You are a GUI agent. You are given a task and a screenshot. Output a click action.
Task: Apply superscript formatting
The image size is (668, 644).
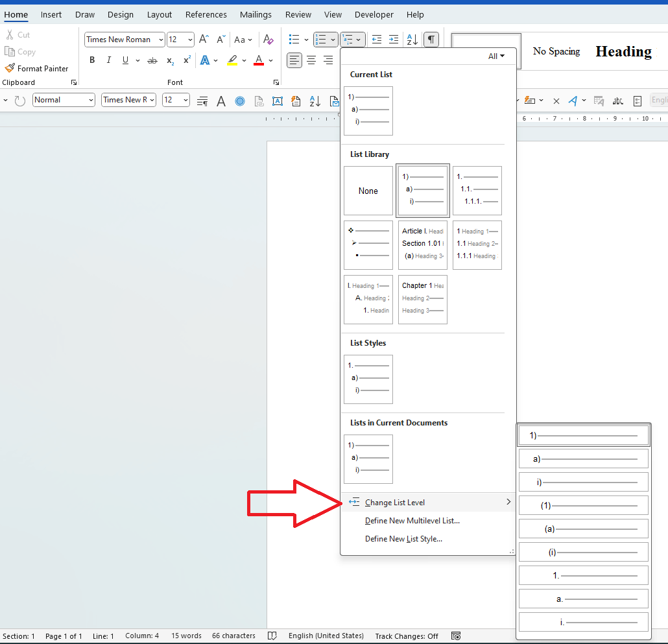coord(187,60)
